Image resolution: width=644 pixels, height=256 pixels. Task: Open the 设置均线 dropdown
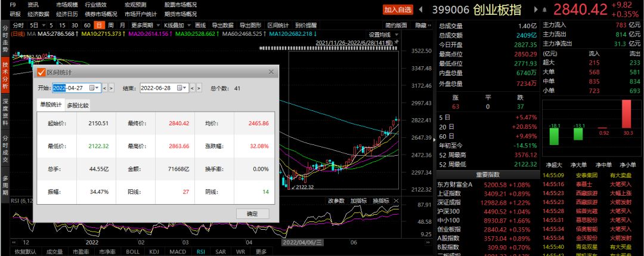click(383, 35)
